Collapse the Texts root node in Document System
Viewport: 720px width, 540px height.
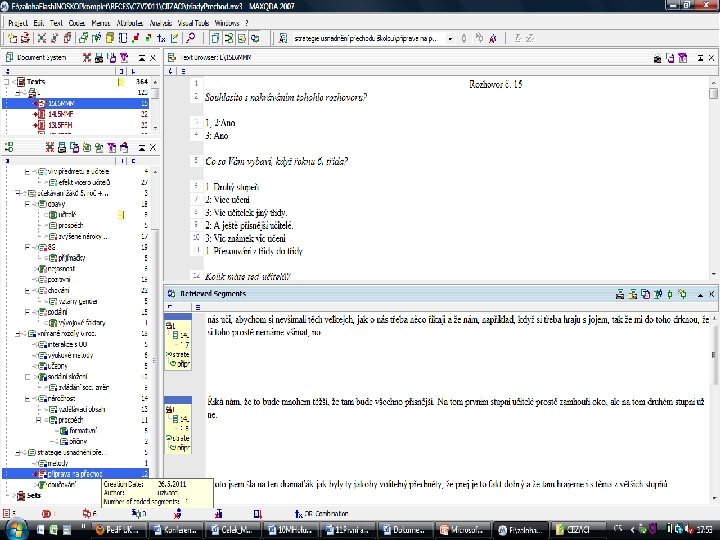pos(6,82)
